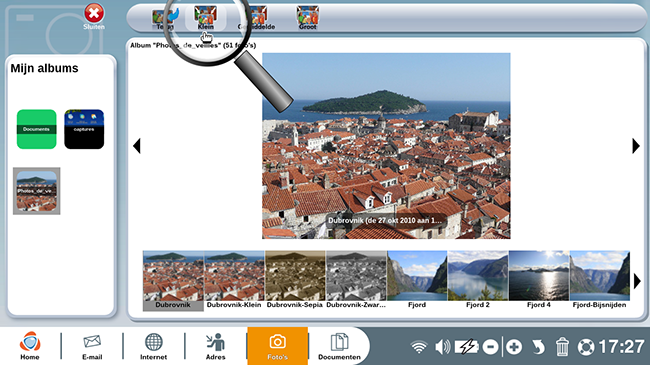Select the Fjord 4 thumbnail
Screen dimensions: 650x365
click(538, 280)
